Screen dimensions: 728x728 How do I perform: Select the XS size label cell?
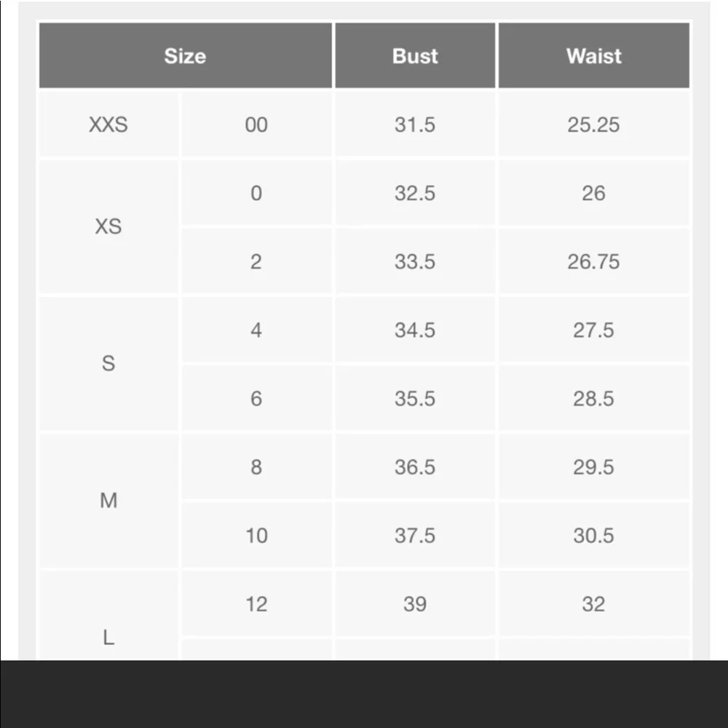click(108, 226)
